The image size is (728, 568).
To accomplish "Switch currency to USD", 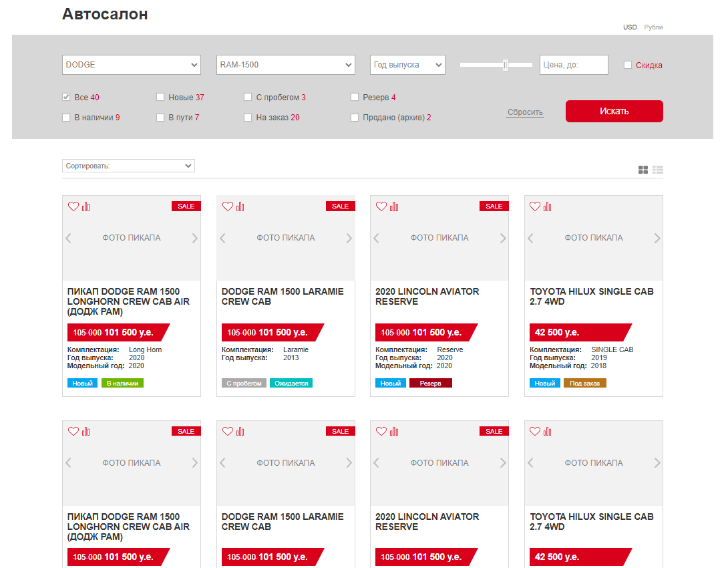I will [x=630, y=27].
